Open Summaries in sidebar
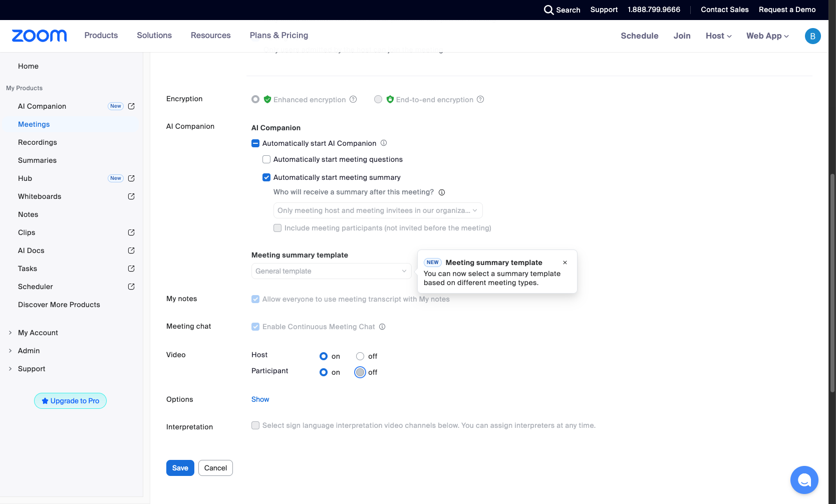Image resolution: width=836 pixels, height=504 pixels. click(x=38, y=160)
